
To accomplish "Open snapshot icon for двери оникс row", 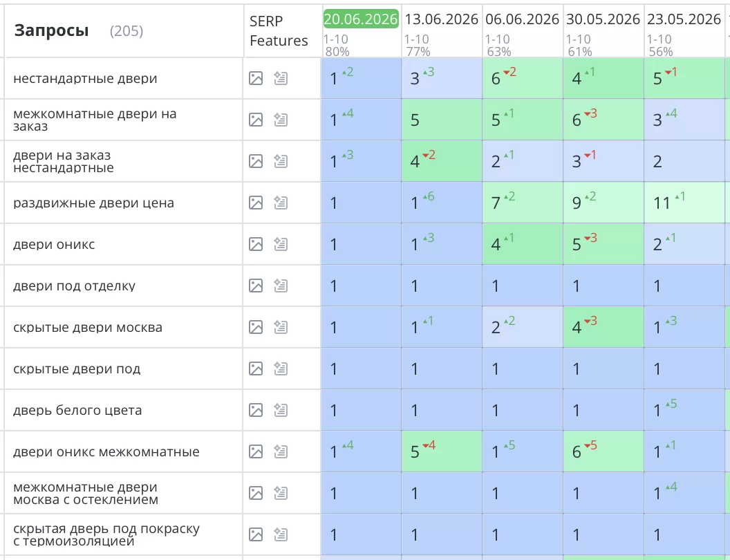I will click(280, 244).
